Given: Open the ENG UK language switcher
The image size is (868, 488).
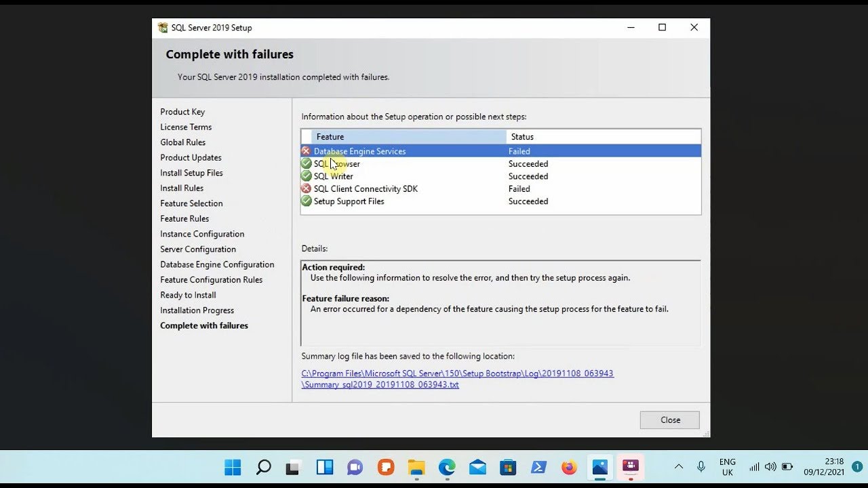Looking at the screenshot, I should 727,467.
